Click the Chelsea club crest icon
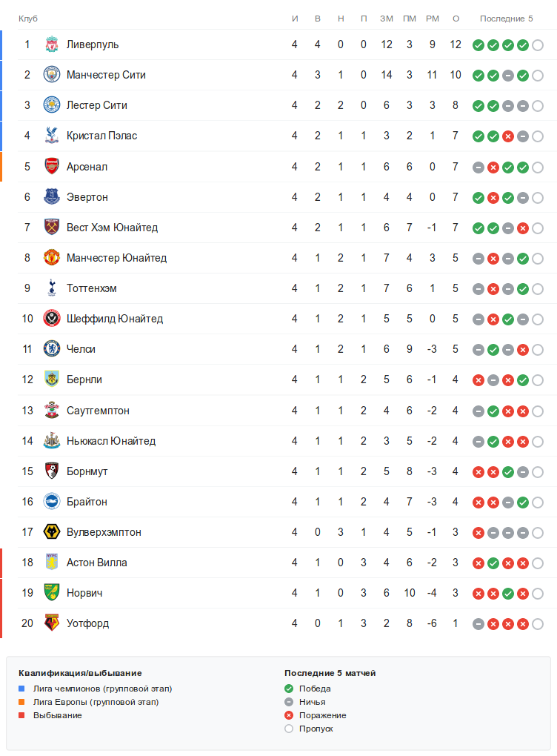Screen dimensions: 557x756 pos(52,349)
